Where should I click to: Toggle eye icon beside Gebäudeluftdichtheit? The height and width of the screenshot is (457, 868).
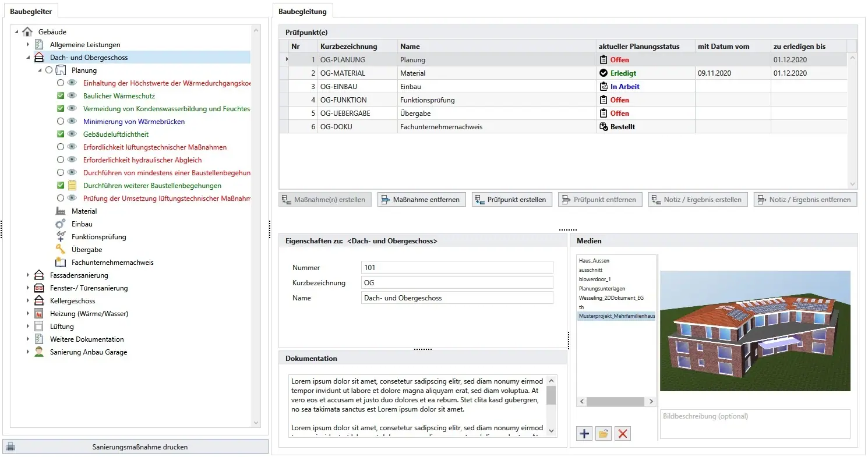(x=72, y=134)
